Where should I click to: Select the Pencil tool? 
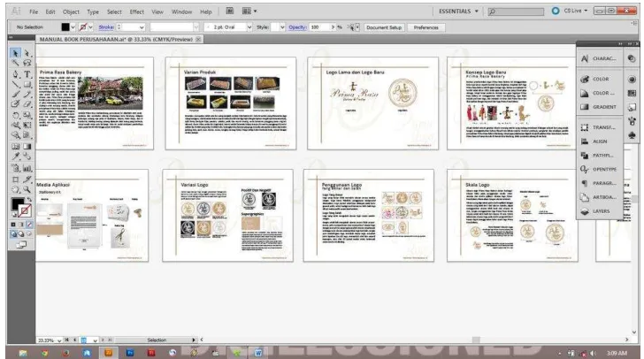click(27, 95)
